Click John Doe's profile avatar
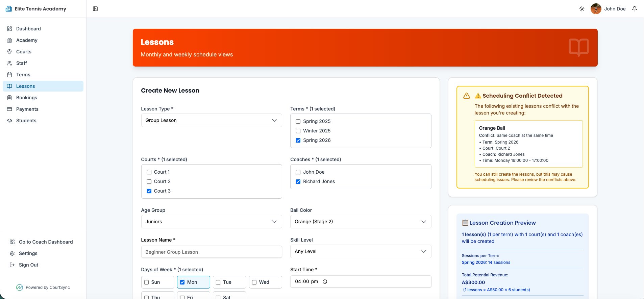The width and height of the screenshot is (644, 299). point(596,9)
